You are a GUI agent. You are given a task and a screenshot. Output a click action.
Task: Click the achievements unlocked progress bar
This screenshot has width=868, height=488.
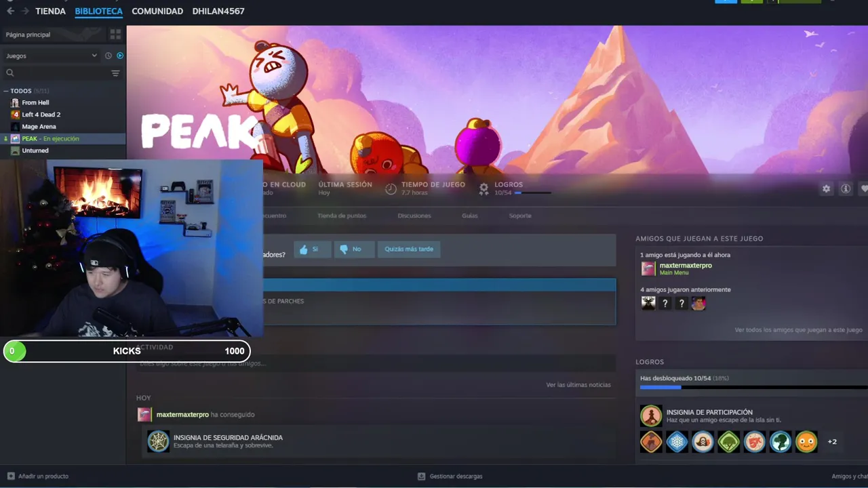pyautogui.click(x=753, y=387)
